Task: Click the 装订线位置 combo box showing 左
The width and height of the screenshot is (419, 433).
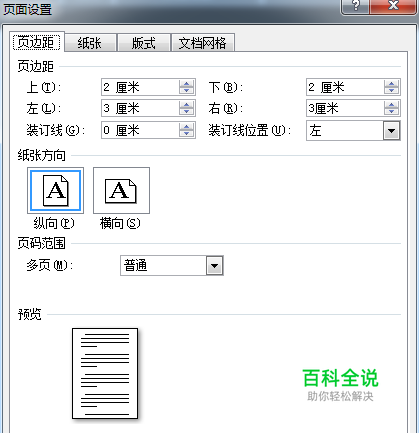Action: (x=353, y=131)
